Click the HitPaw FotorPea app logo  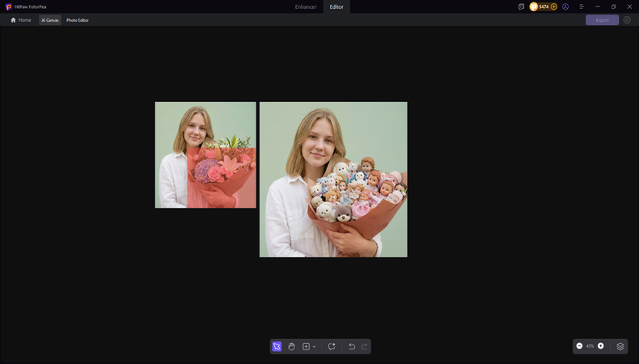coord(9,7)
